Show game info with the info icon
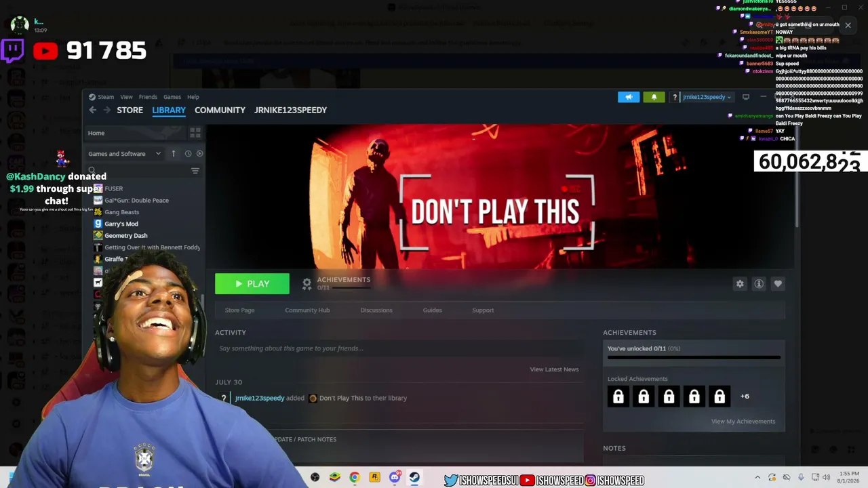This screenshot has width=868, height=488. pyautogui.click(x=759, y=284)
